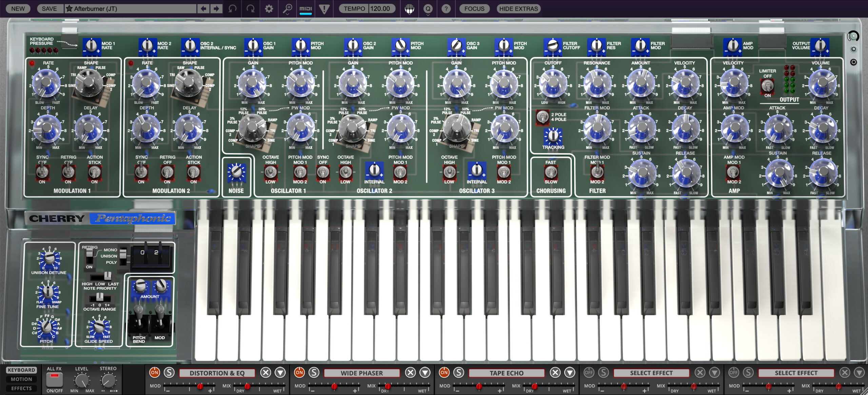868x395 pixels.
Task: Open first SELECT EFFECT slot dropdown arrow
Action: click(714, 373)
